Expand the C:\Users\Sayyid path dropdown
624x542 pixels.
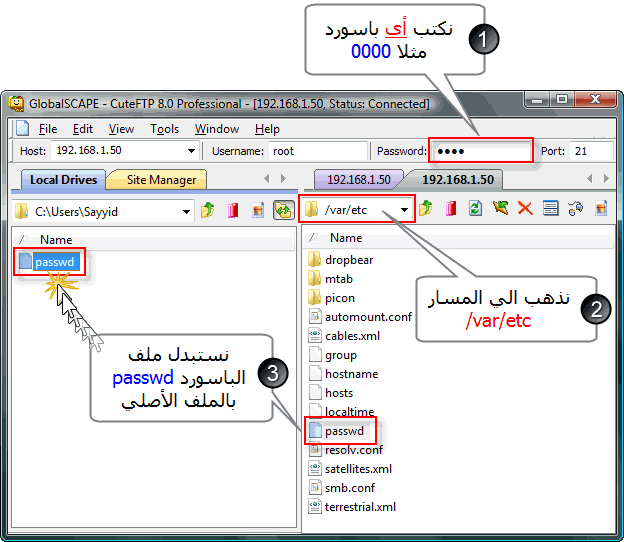(186, 211)
